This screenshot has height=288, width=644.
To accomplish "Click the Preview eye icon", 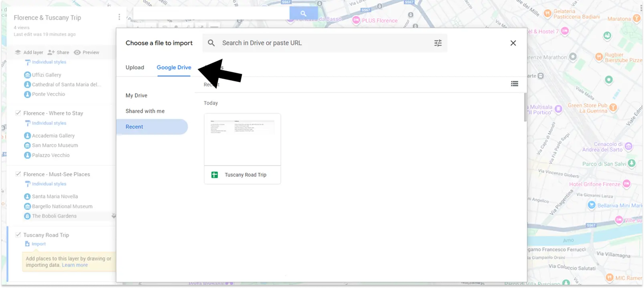I will click(x=77, y=52).
